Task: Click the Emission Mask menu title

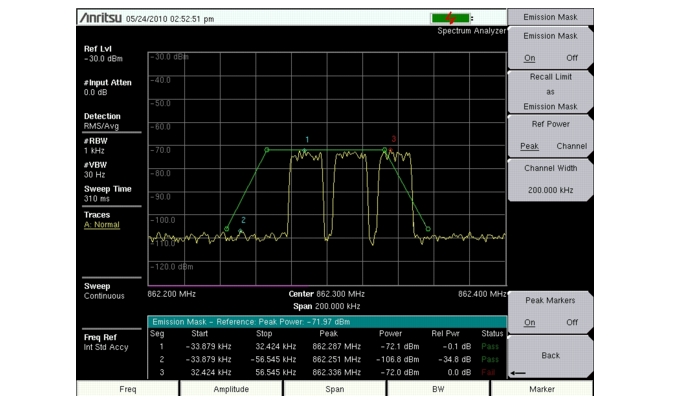Action: point(550,17)
